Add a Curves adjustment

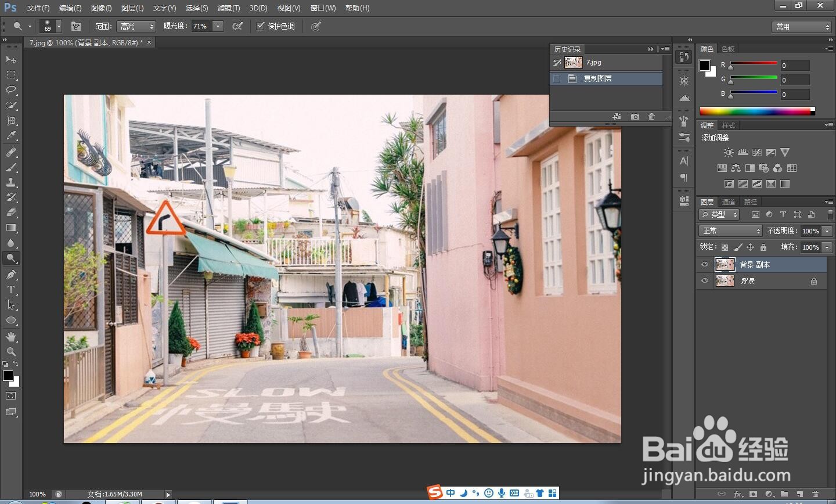(756, 152)
